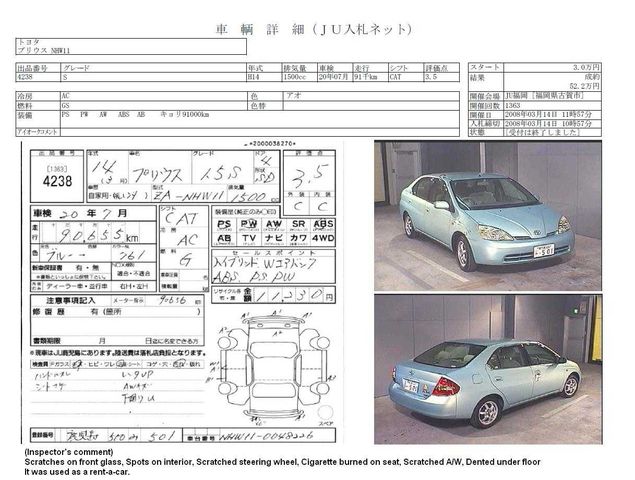The image size is (635, 480).
Task: Click the [受付は終了しました] status text
Action: pos(541,132)
